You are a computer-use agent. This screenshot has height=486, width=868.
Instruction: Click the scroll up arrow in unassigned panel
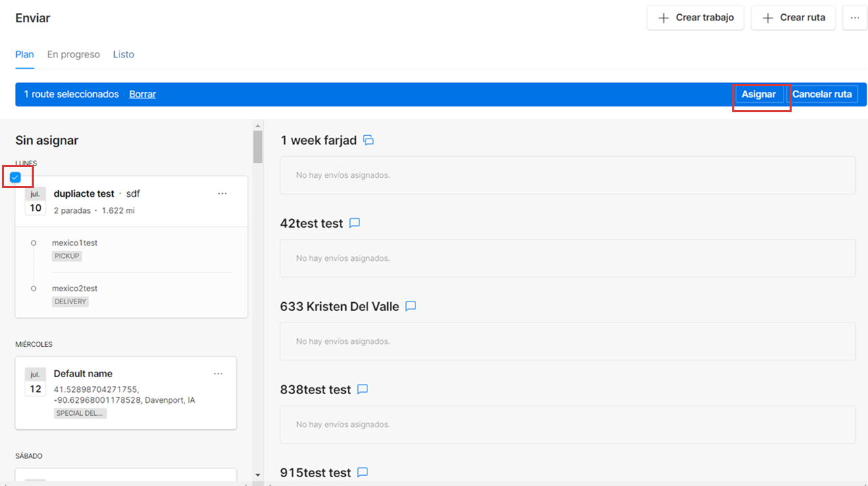pos(257,125)
